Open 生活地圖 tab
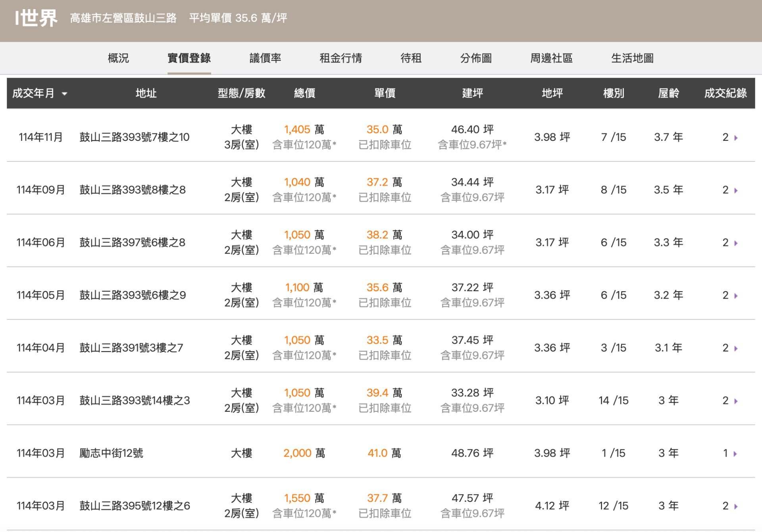Viewport: 762px width, 532px height. click(632, 58)
